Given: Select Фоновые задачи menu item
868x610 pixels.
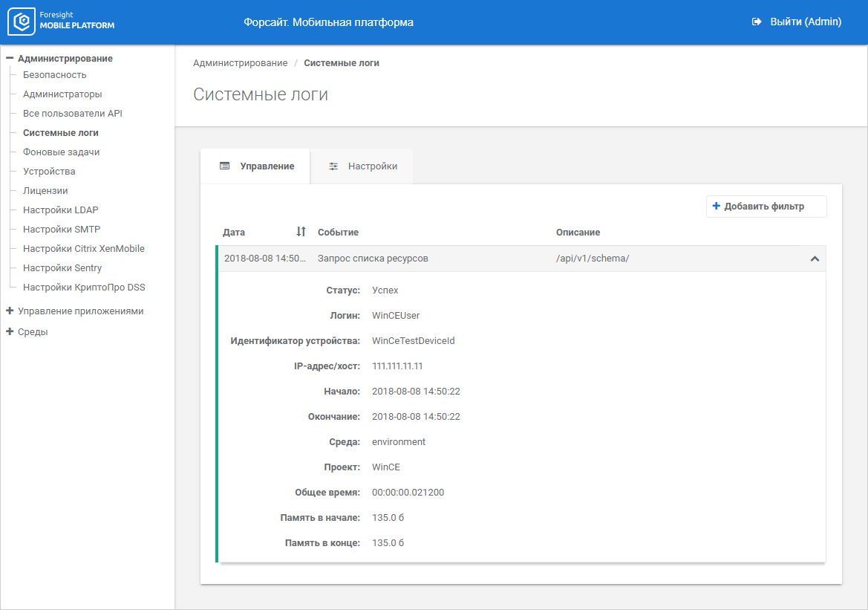Looking at the screenshot, I should (61, 152).
